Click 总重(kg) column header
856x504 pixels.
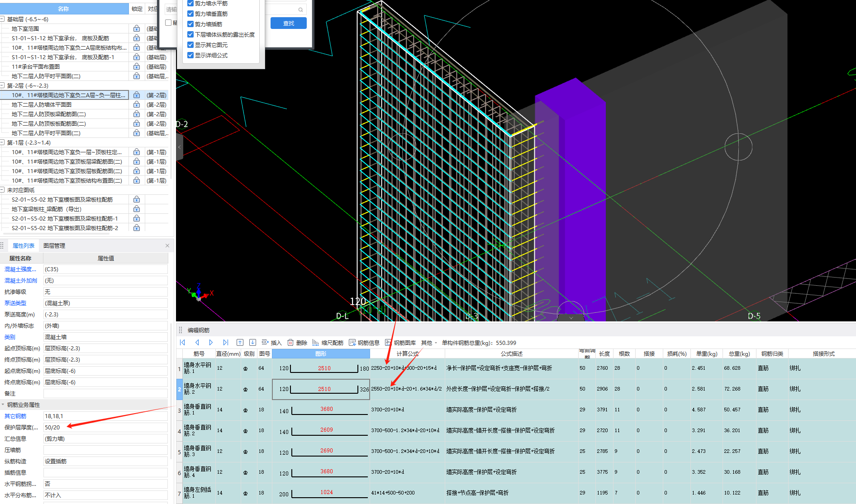(x=739, y=353)
